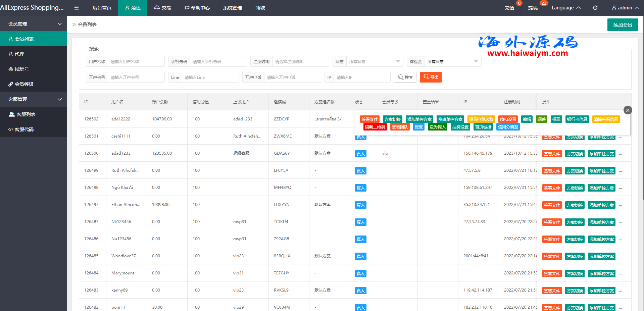
Task: Open 代理 agent page in sidebar
Action: [19, 54]
